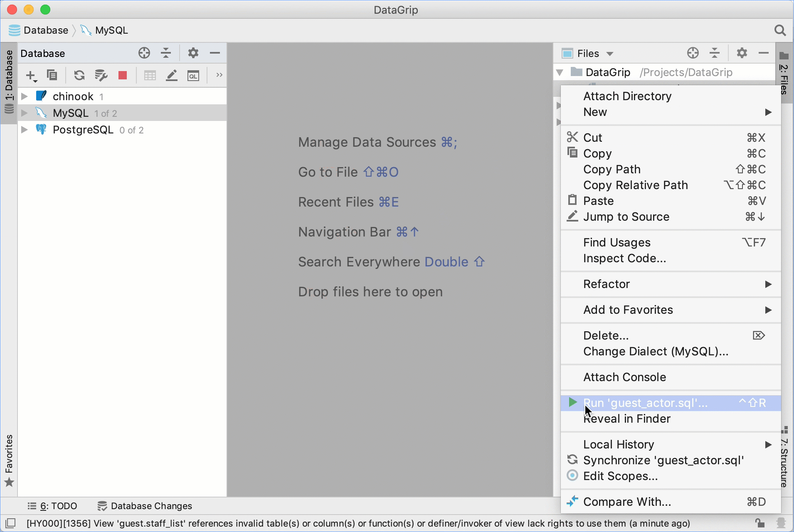
Task: Select the chinook tree row
Action: coord(122,96)
